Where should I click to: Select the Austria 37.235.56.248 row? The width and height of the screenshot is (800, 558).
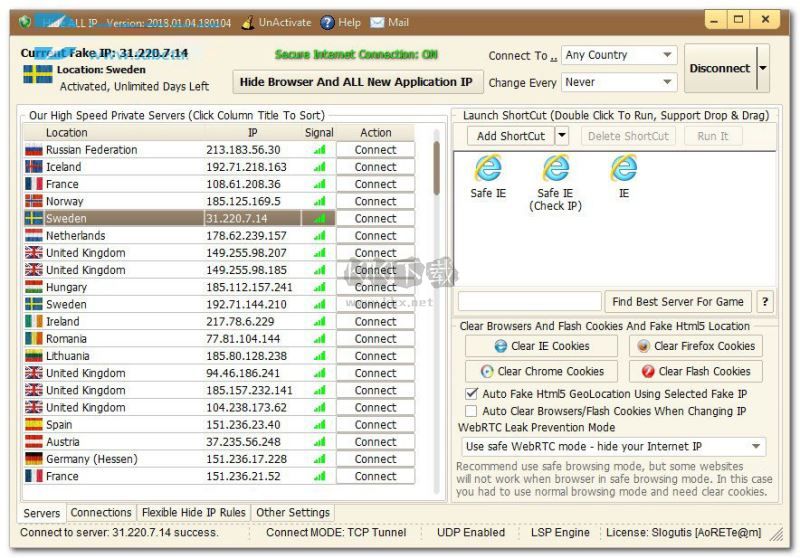coord(219,442)
